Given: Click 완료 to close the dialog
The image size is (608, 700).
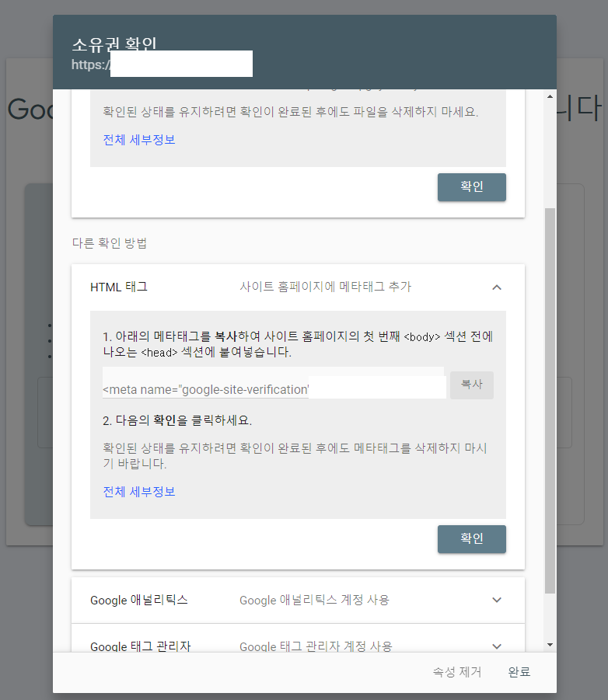Looking at the screenshot, I should (x=519, y=672).
